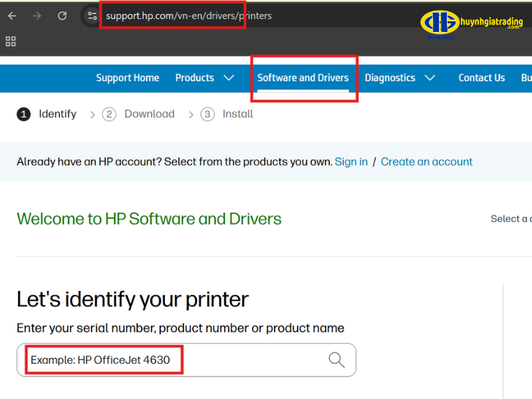Go to Contact Us in navigation
The height and width of the screenshot is (399, 532).
click(x=481, y=78)
